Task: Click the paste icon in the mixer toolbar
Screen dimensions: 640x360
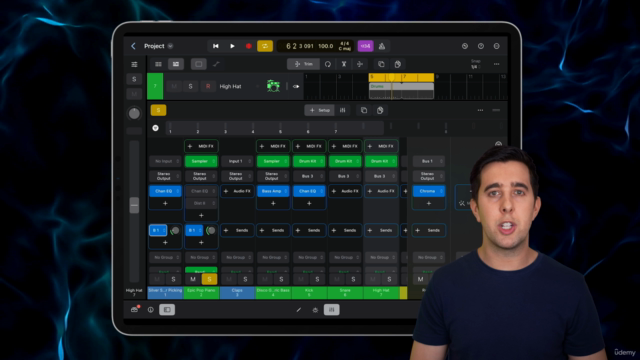Action: pyautogui.click(x=380, y=110)
